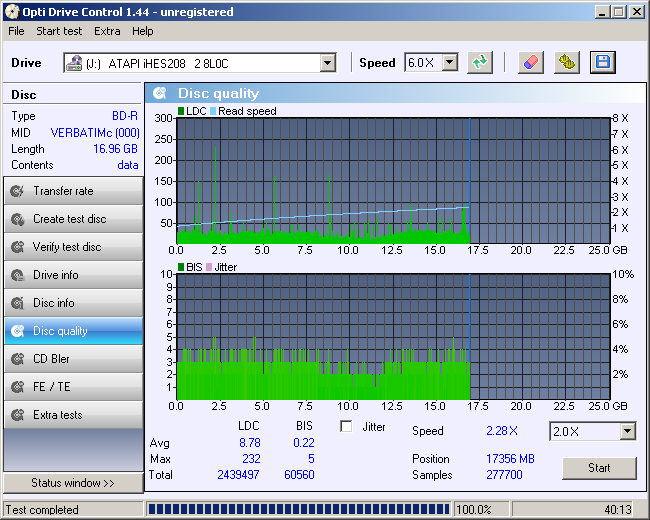The width and height of the screenshot is (650, 520).
Task: Click the Samples value 277700
Action: (x=504, y=474)
